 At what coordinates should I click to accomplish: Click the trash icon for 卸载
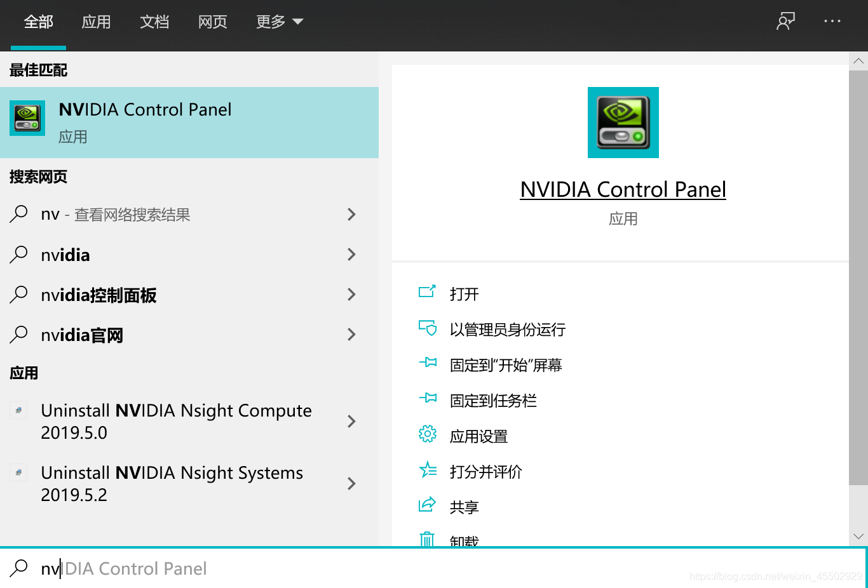427,539
